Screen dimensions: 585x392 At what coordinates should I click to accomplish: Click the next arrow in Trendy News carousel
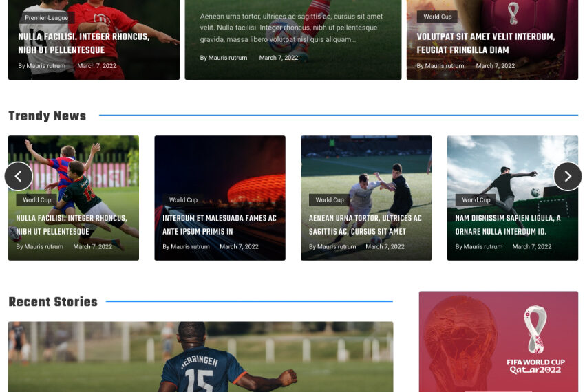pos(567,177)
